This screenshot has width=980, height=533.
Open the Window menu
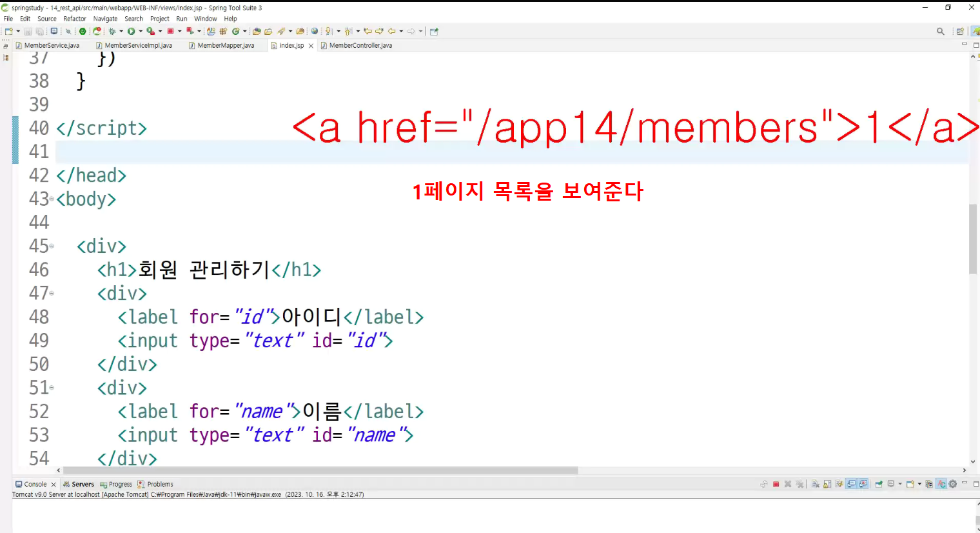tap(206, 19)
